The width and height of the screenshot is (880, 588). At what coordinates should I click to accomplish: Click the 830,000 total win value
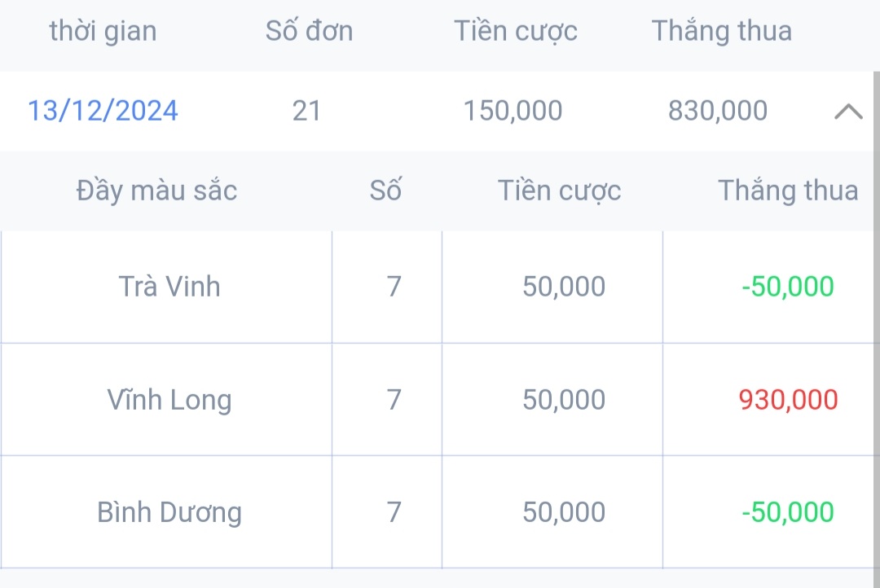click(717, 111)
